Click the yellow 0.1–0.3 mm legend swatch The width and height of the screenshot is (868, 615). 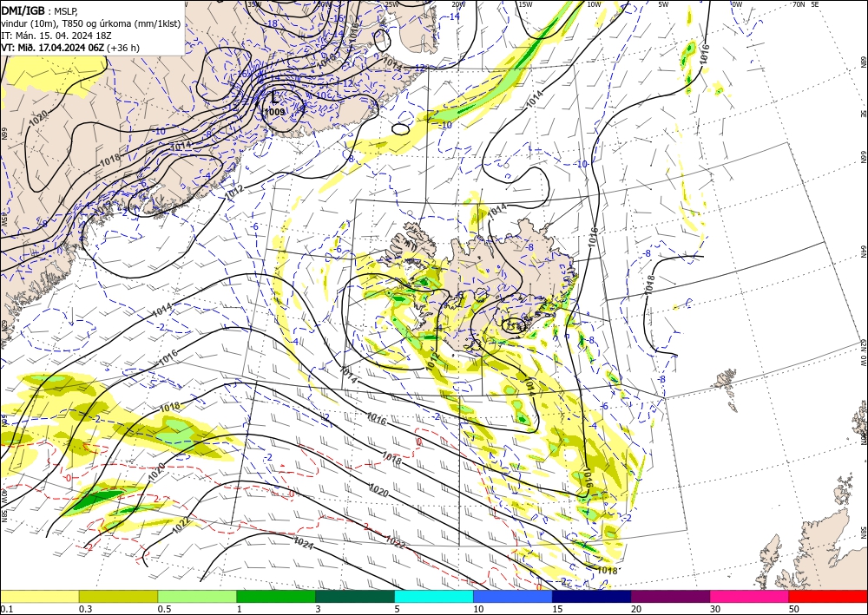pos(39,596)
